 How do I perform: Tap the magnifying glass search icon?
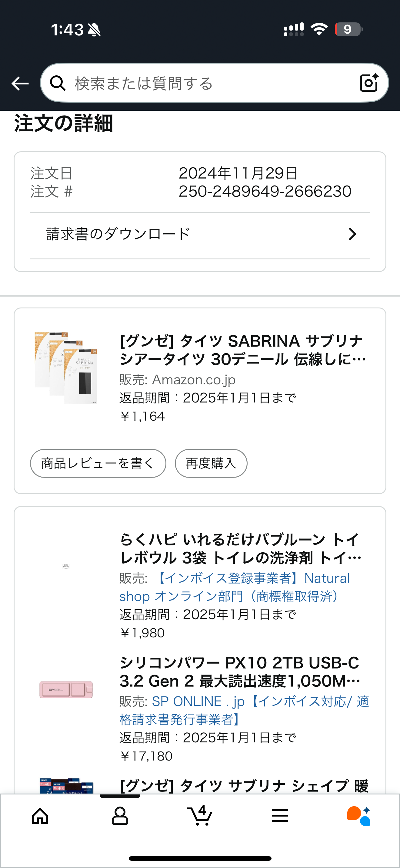click(58, 83)
